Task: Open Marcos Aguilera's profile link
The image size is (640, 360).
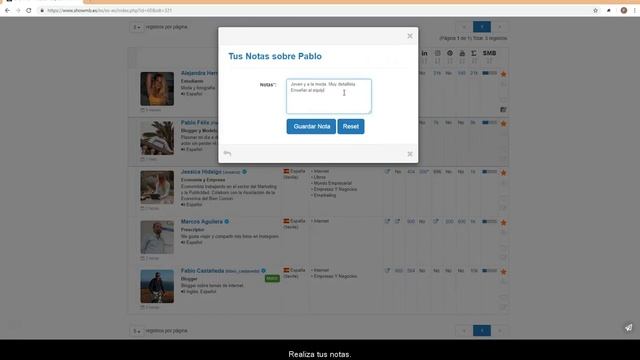Action: tap(202, 222)
